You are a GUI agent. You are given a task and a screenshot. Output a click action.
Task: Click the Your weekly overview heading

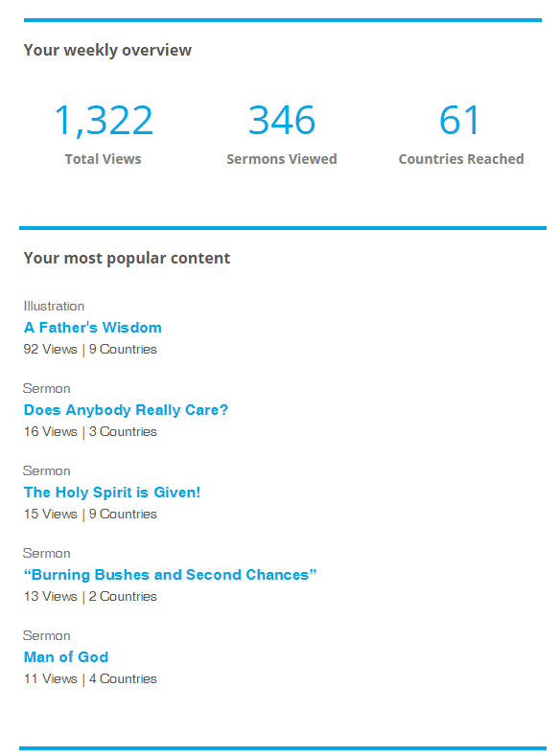[x=107, y=50]
